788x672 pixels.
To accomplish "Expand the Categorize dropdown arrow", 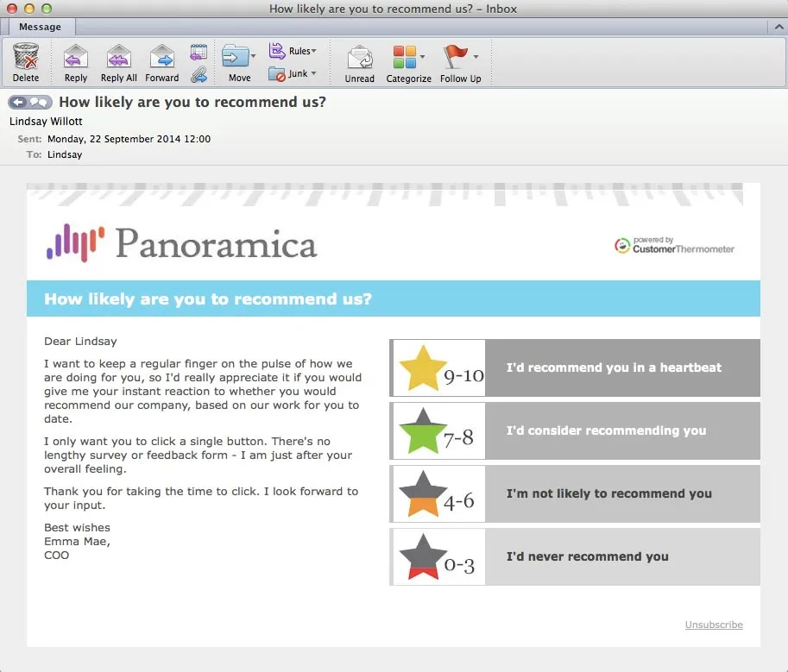I will pos(423,56).
